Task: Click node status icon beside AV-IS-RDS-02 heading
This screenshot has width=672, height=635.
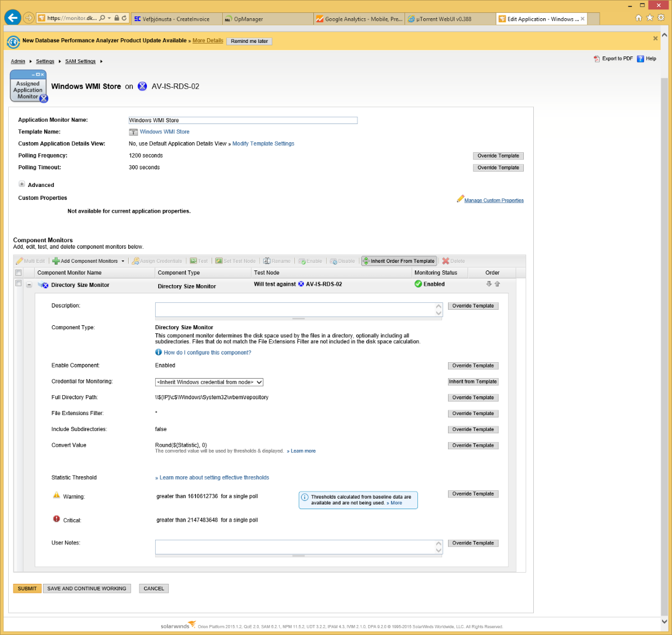Action: 142,86
